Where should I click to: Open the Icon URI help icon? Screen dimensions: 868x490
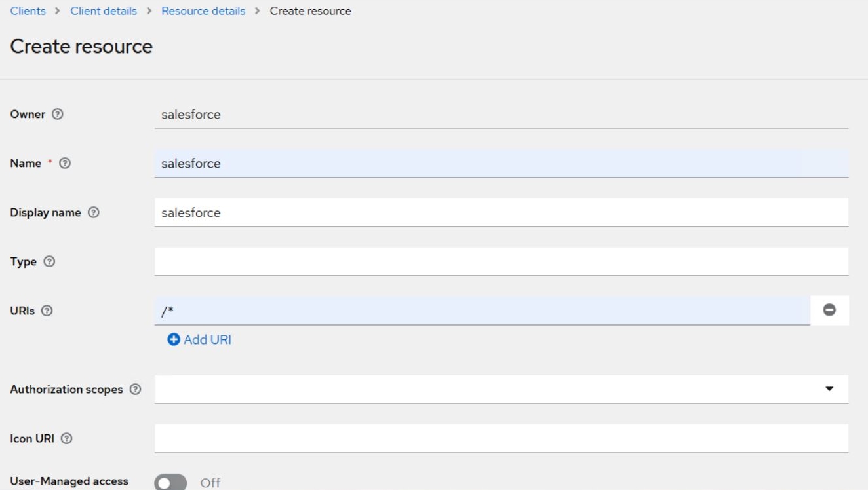pos(66,439)
